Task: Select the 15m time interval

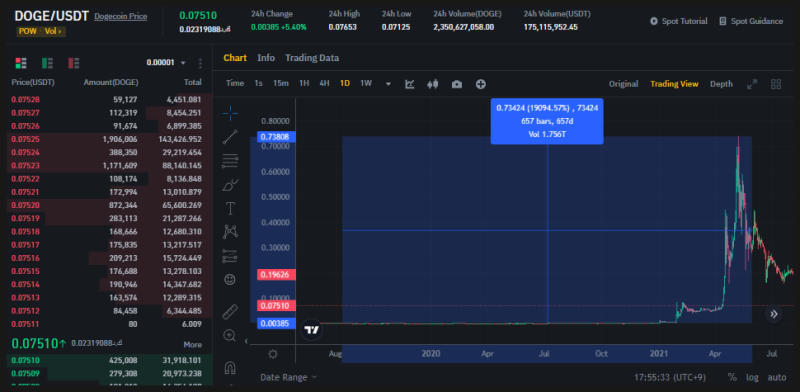Action: coord(281,83)
